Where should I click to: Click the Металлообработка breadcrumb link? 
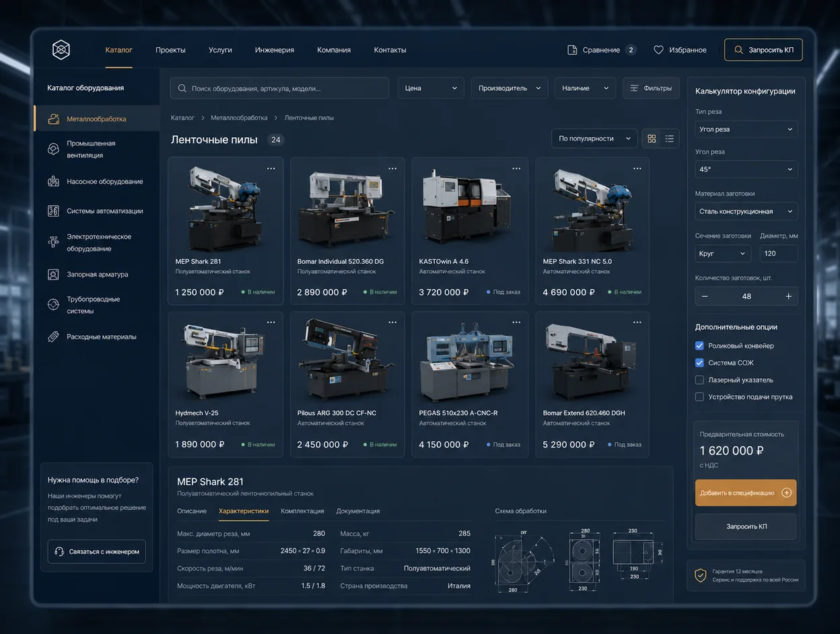[x=239, y=118]
